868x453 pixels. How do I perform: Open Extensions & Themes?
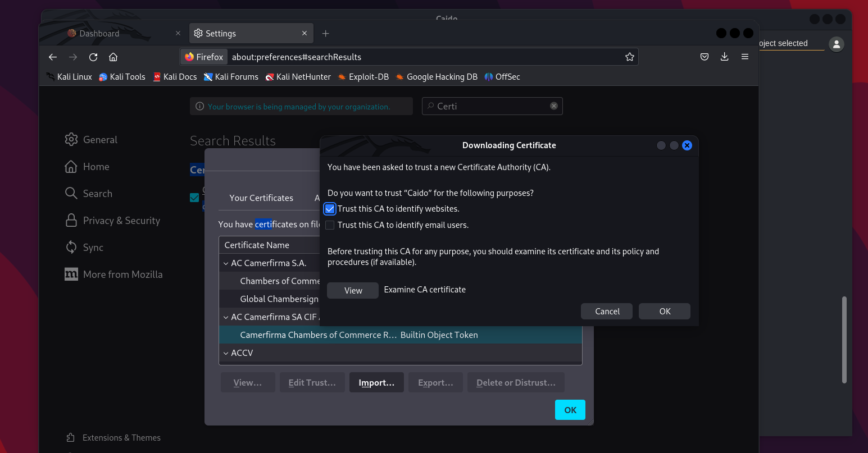point(113,438)
